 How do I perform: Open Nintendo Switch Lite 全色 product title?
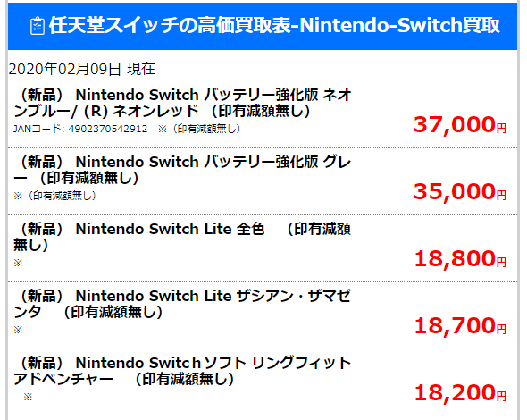click(x=182, y=237)
